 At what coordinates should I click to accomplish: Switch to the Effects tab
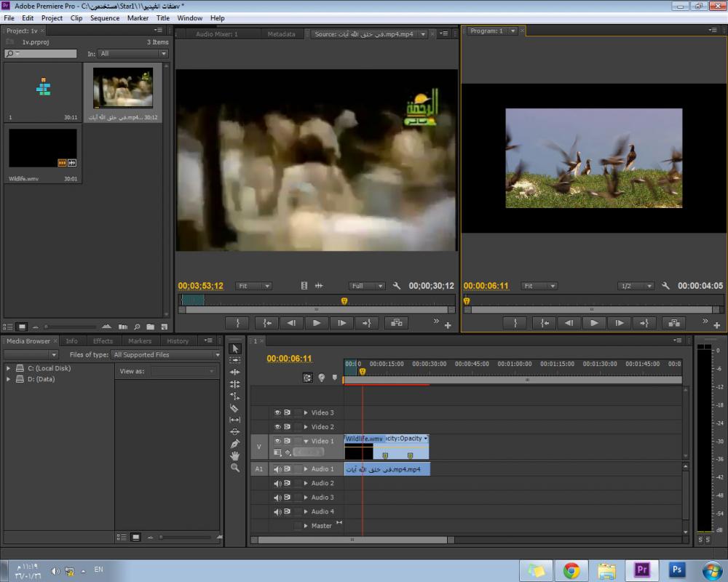pyautogui.click(x=103, y=341)
